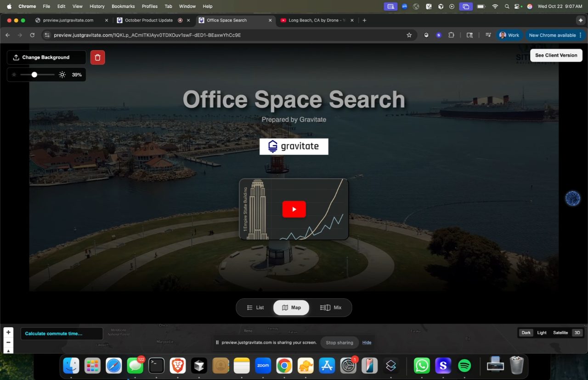The height and width of the screenshot is (380, 588).
Task: Switch to the preview.justgravitate.com tab
Action: pos(68,20)
